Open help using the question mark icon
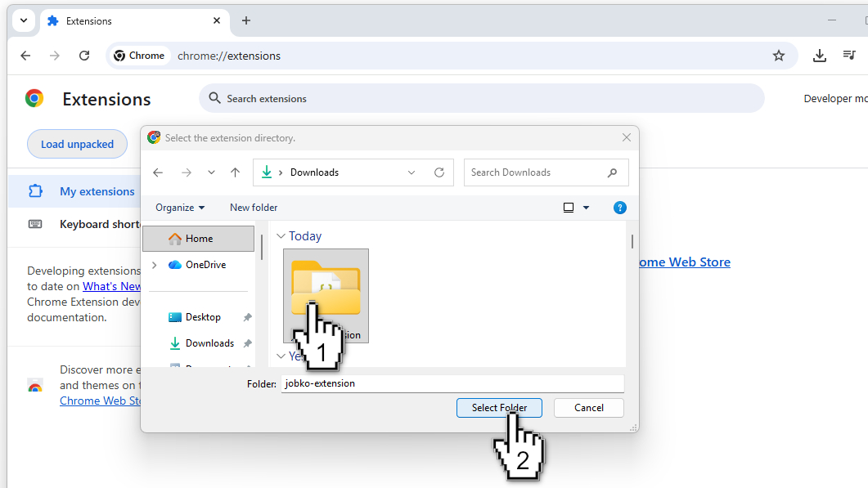This screenshot has height=488, width=868. [620, 207]
